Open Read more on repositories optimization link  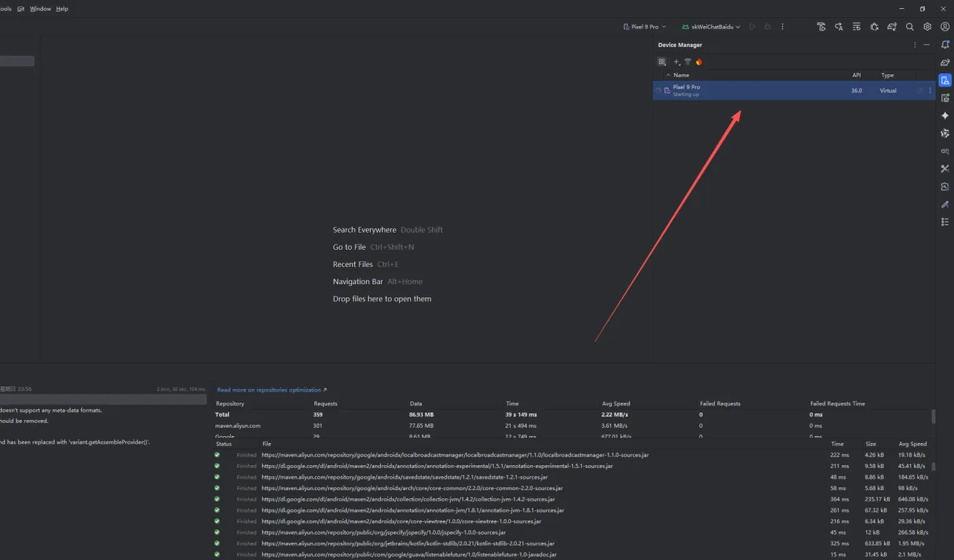[x=272, y=390]
